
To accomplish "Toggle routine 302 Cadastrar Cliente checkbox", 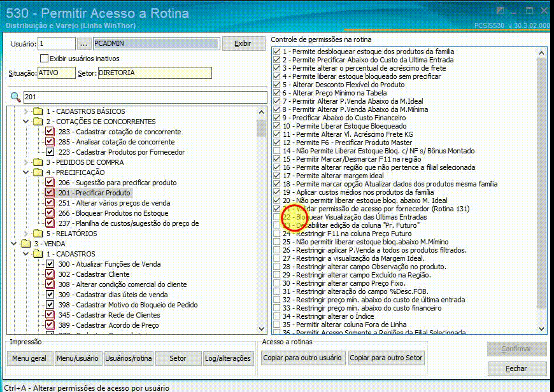I will point(50,274).
